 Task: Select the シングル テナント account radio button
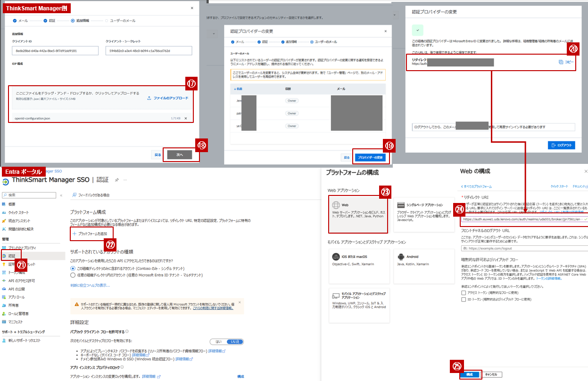coord(73,268)
